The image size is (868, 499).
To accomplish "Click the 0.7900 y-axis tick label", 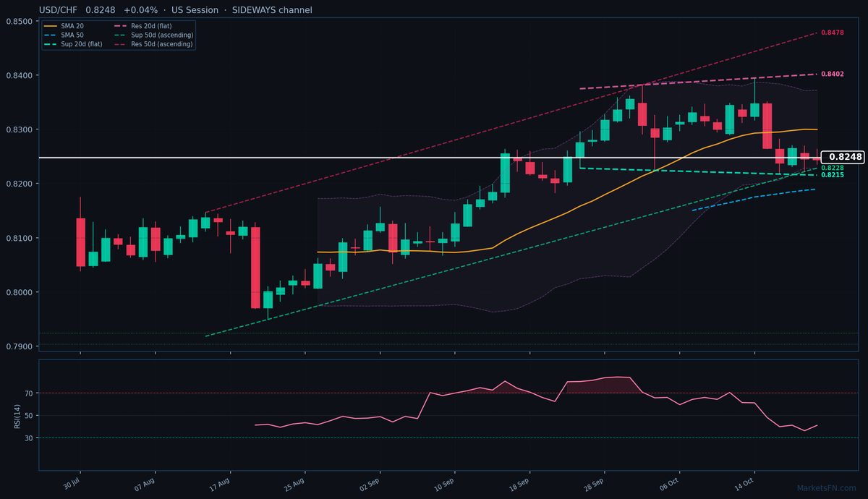I will (18, 347).
